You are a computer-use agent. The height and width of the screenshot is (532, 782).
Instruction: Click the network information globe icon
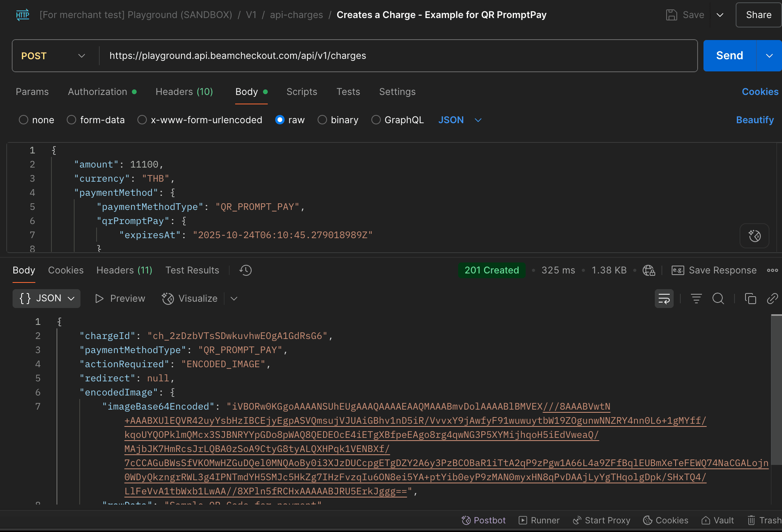649,270
